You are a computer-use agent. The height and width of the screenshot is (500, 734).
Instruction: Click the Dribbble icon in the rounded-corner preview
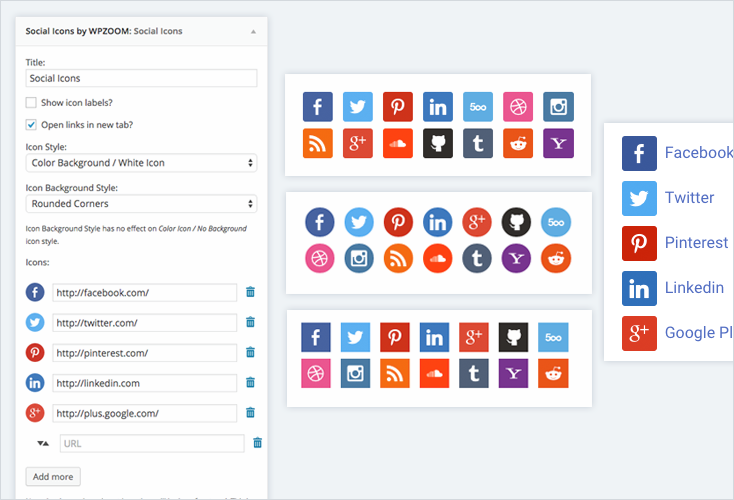pyautogui.click(x=518, y=107)
